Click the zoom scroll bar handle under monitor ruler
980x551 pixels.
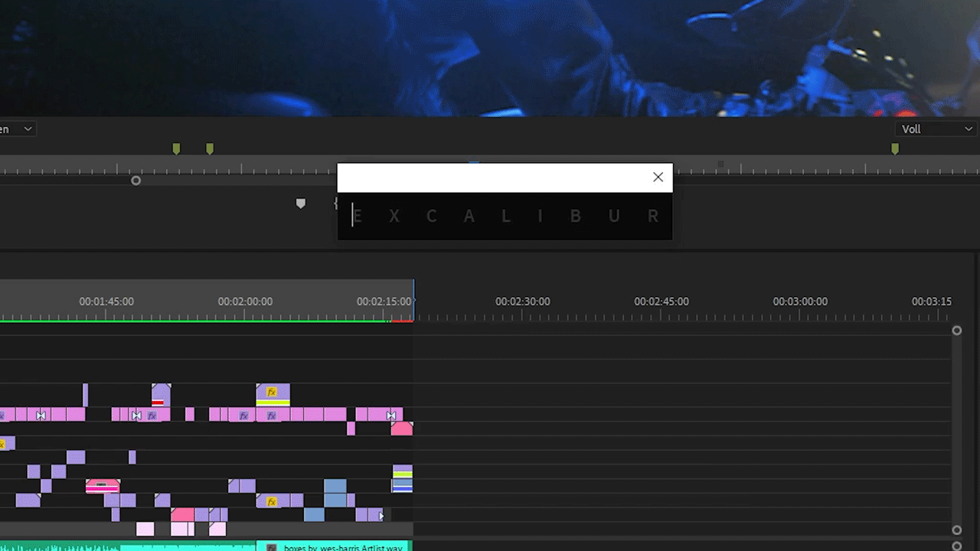coord(136,181)
